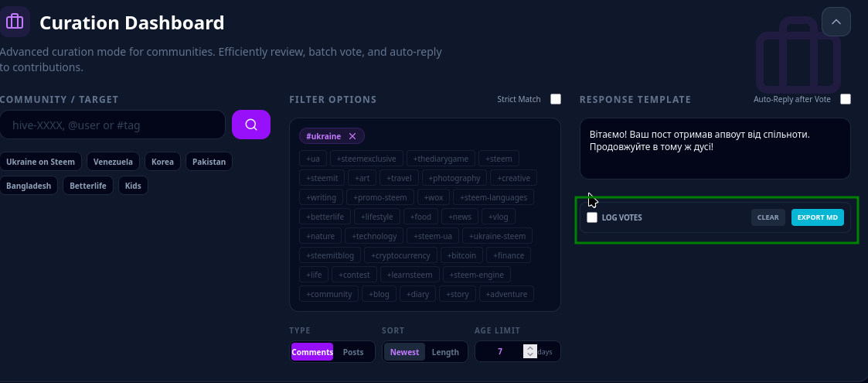Add the +photography tag filter
This screenshot has width=868, height=383.
tap(454, 178)
